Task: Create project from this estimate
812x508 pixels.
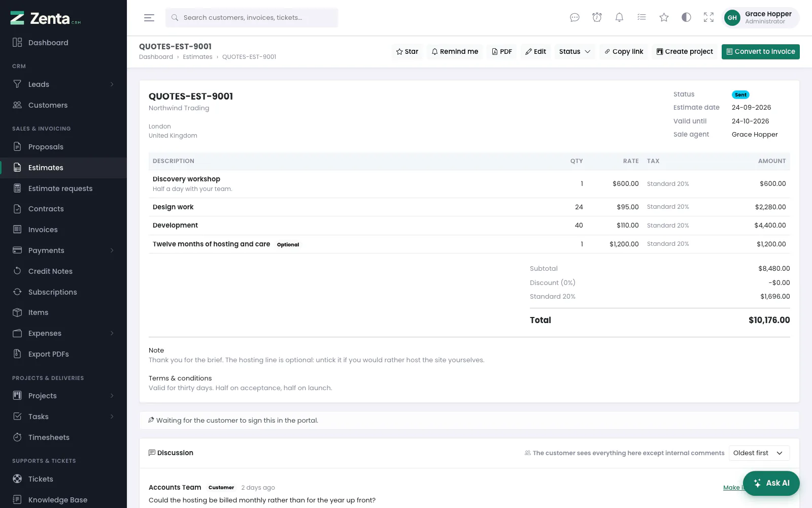Action: [685, 52]
